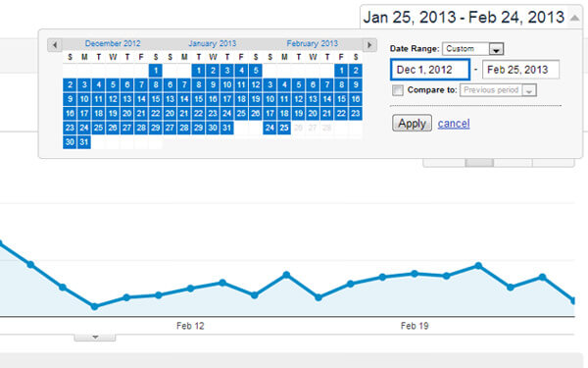Select the January 2013 month header
588x368 pixels.
(x=213, y=43)
